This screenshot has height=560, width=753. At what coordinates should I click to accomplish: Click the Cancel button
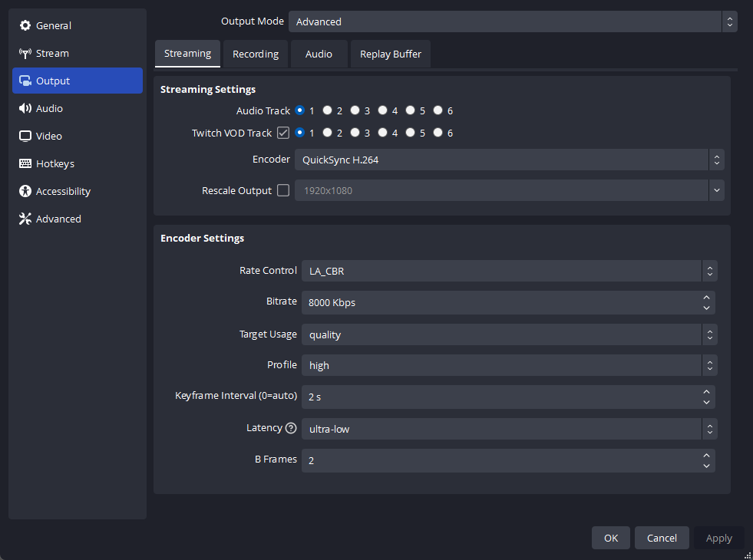tap(662, 538)
